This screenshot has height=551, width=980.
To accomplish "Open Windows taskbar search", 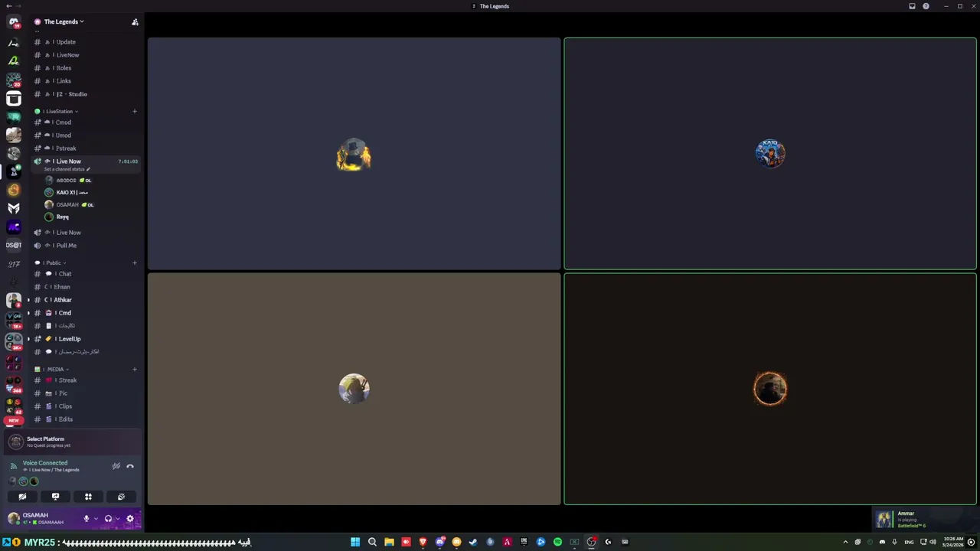I will (372, 542).
